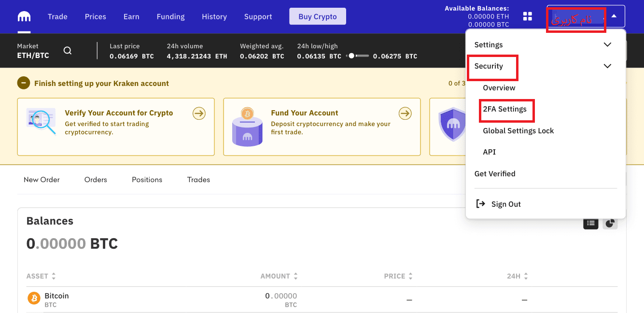Click 'Finish setting up your Kraken account' text
Viewport: 644px width, 313px height.
101,84
